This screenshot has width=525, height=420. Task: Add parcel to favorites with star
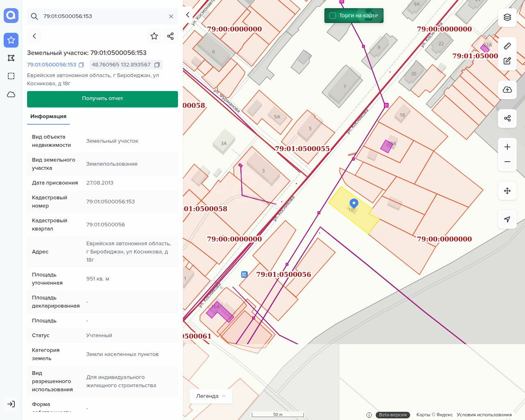pyautogui.click(x=154, y=36)
